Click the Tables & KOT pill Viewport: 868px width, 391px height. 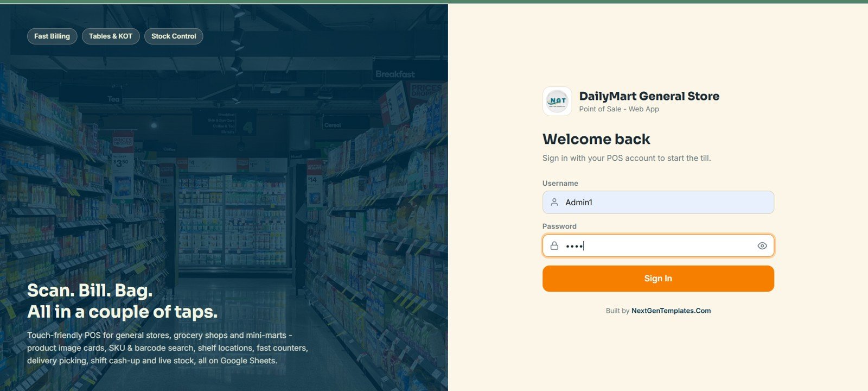tap(111, 36)
